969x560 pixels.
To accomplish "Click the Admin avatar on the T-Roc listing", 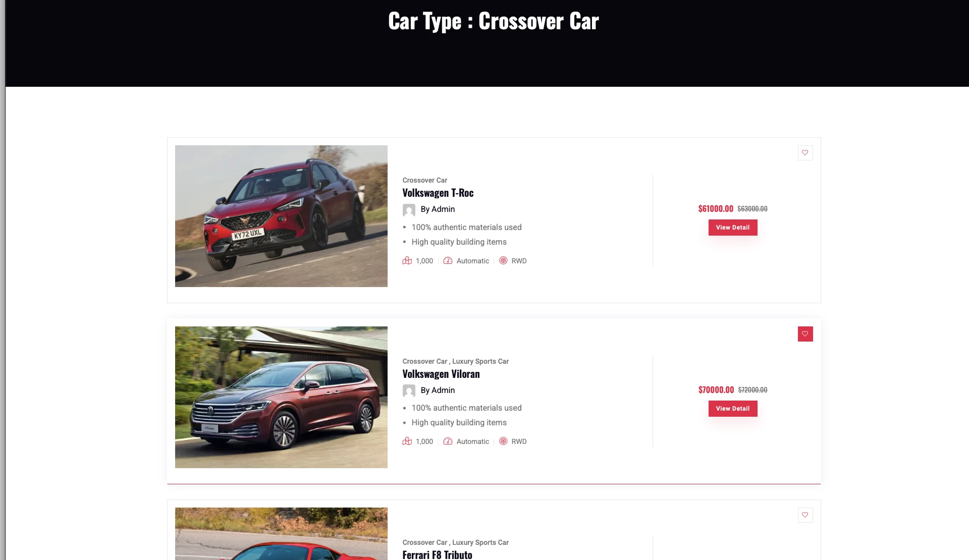I will tap(409, 210).
